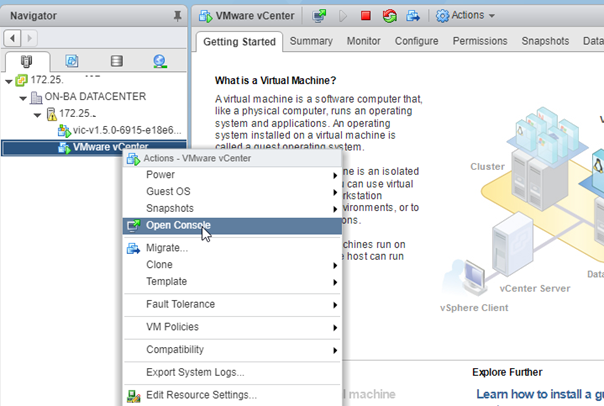Screen dimensions: 604x406
Task: Open the Power menu entry
Action: coord(232,175)
